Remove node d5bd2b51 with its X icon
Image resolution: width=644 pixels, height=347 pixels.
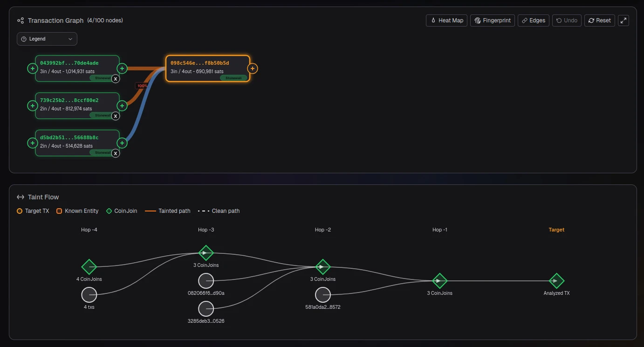pyautogui.click(x=116, y=153)
